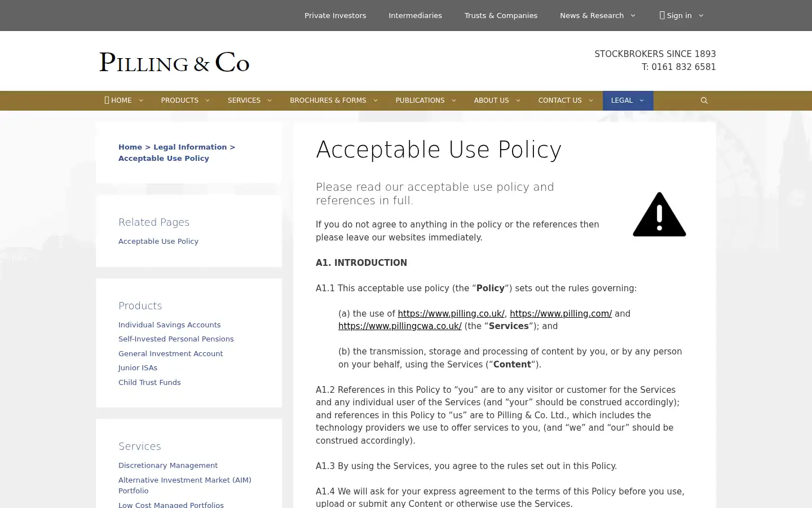Open the LEGAL menu item
The image size is (812, 508).
click(622, 100)
